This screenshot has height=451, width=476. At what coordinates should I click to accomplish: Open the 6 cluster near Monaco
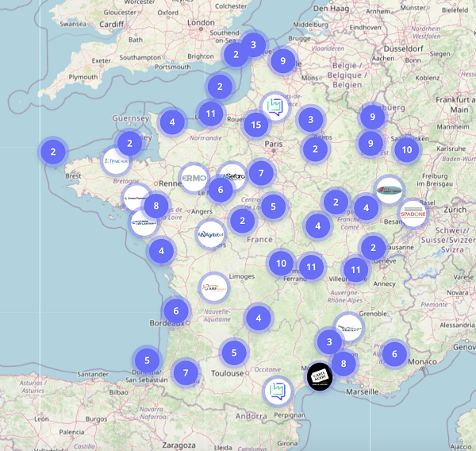tap(393, 353)
